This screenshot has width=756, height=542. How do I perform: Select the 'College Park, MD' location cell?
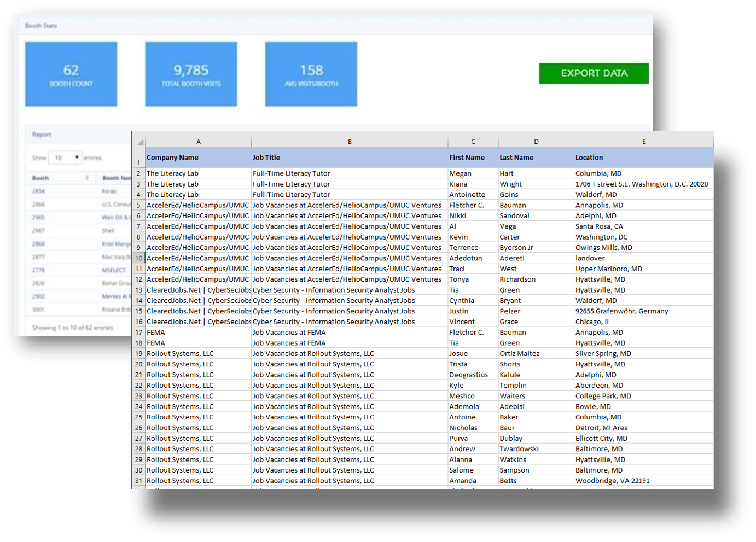[644, 396]
